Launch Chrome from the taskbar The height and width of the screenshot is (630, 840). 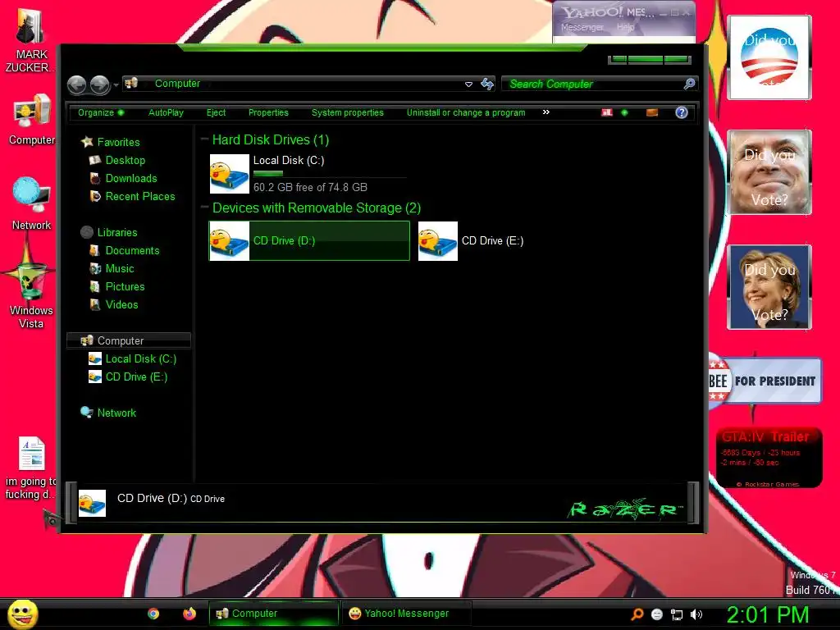[153, 614]
